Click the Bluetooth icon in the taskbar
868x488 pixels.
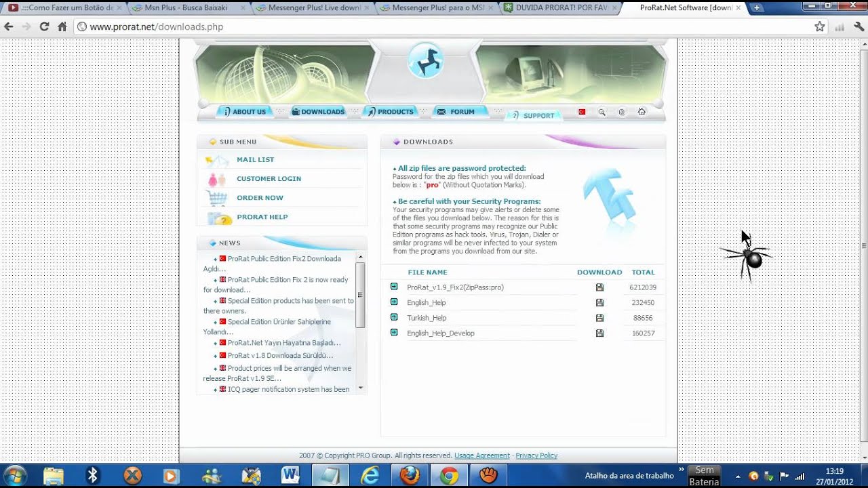click(x=93, y=476)
